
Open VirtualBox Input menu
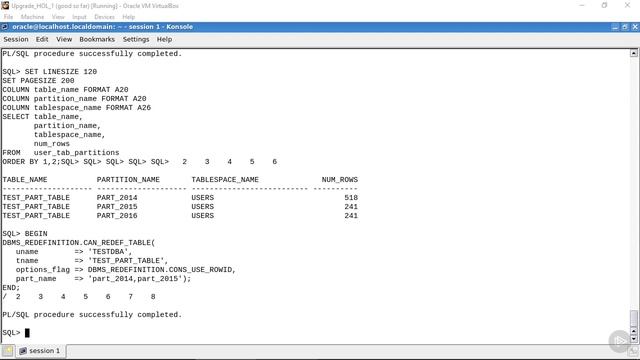click(x=79, y=17)
